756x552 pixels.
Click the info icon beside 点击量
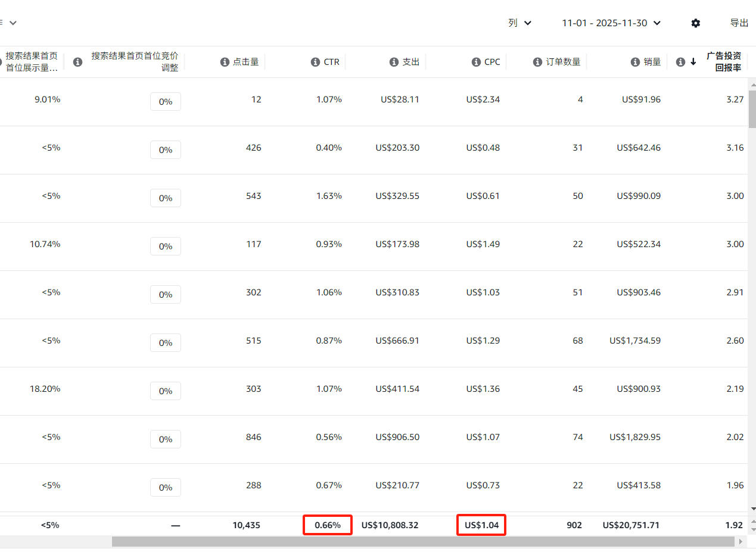pos(225,62)
